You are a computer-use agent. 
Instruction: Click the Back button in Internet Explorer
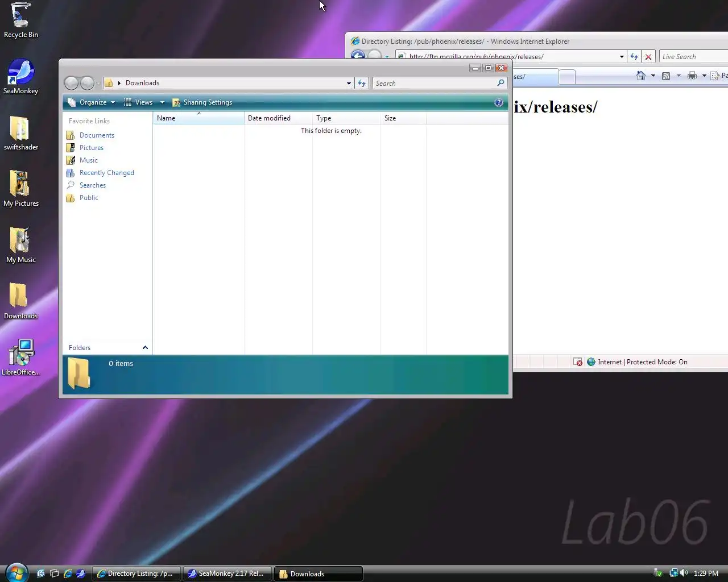tap(358, 56)
